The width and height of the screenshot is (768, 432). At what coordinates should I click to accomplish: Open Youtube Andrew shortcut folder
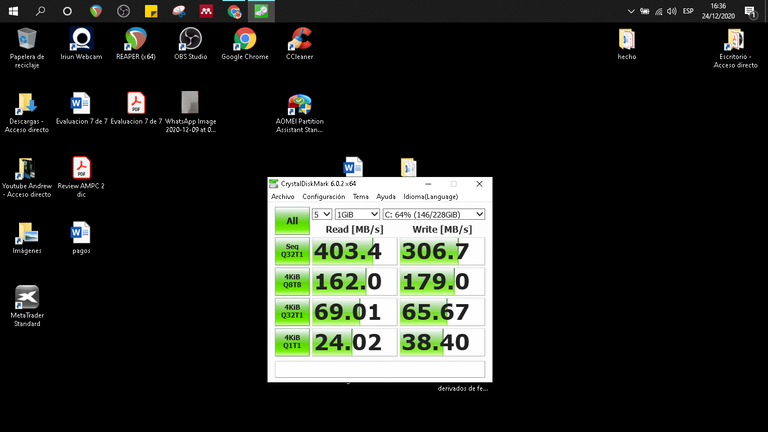[x=27, y=177]
